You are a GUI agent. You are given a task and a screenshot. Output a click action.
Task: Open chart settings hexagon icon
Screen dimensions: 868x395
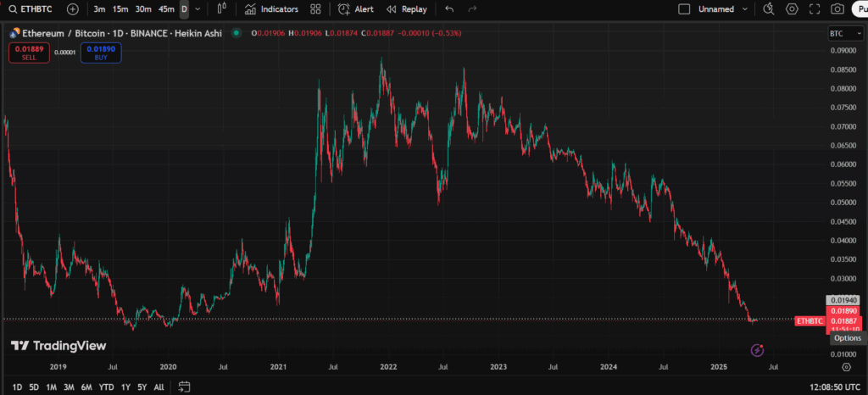792,9
